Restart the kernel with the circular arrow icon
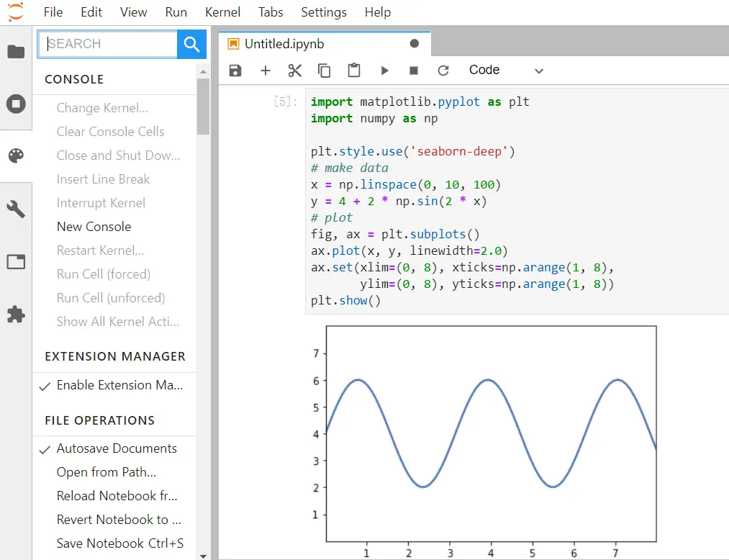This screenshot has height=560, width=729. coord(443,71)
